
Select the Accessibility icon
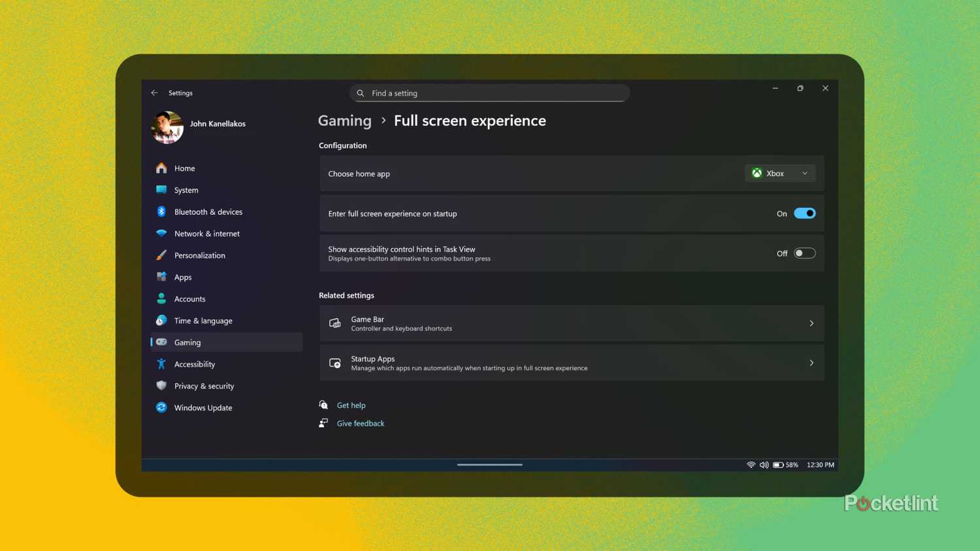coord(161,364)
